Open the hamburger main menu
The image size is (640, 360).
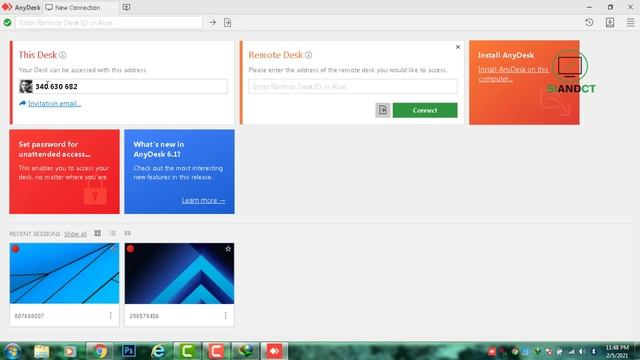630,22
